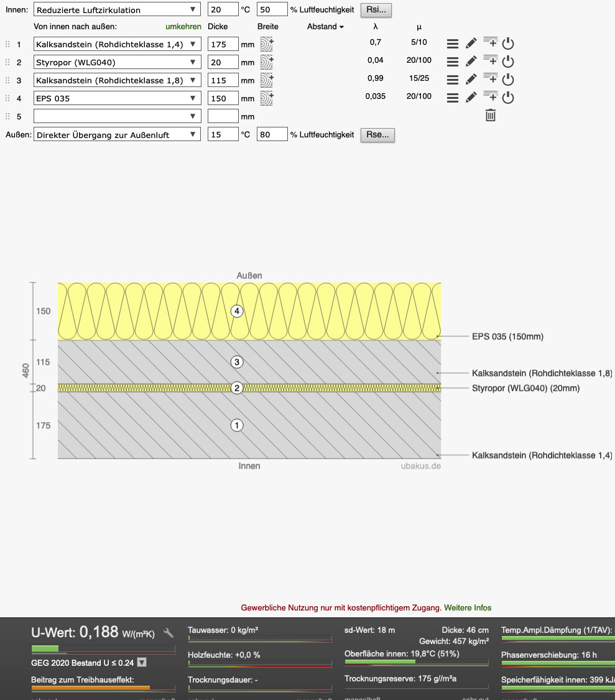Click the U-Wert wrench settings icon
Screen dimensions: 615x700
click(x=169, y=633)
